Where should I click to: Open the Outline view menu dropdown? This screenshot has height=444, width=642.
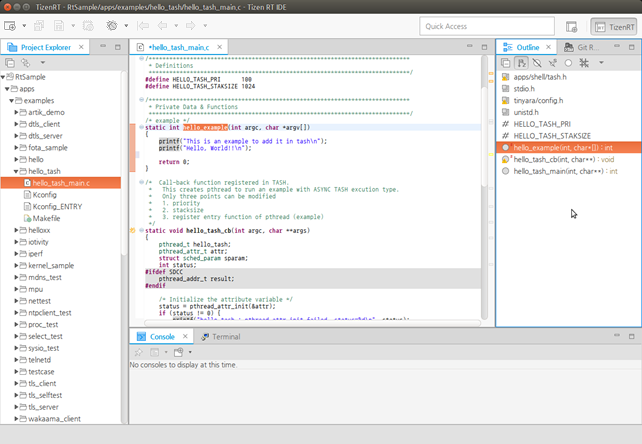pos(601,62)
